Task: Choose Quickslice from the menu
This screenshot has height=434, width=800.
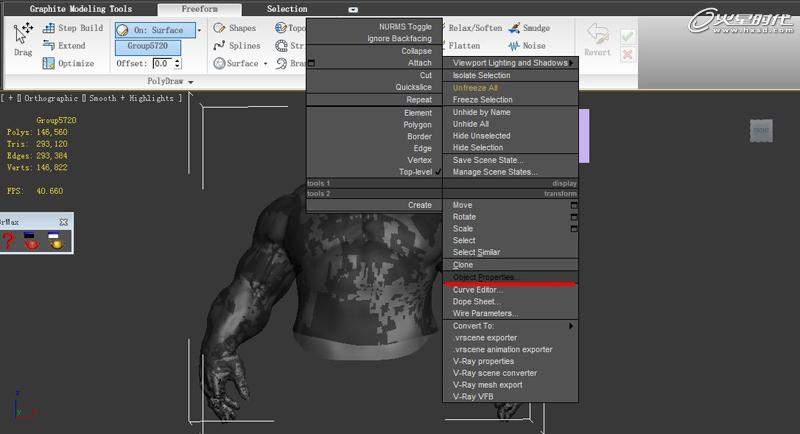Action: tap(413, 87)
